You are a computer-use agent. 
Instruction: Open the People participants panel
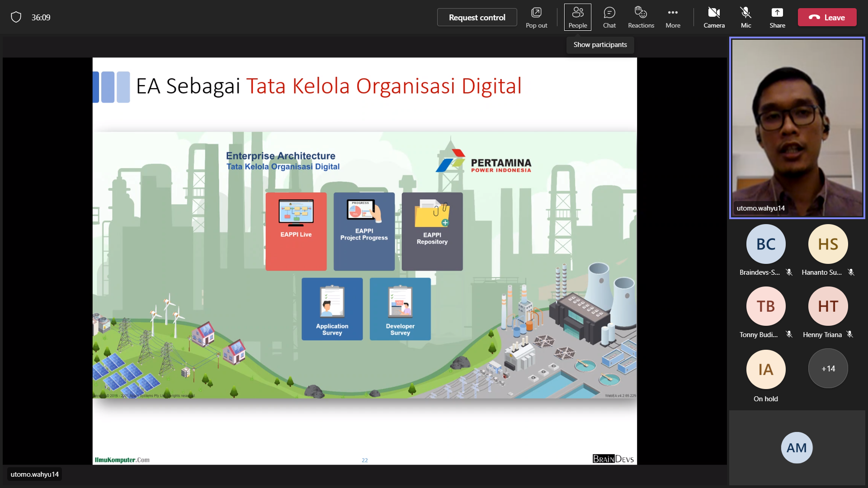click(x=577, y=17)
